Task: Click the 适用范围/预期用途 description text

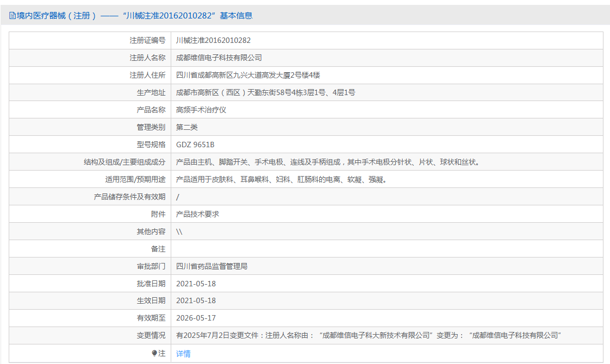Action: 281,180
